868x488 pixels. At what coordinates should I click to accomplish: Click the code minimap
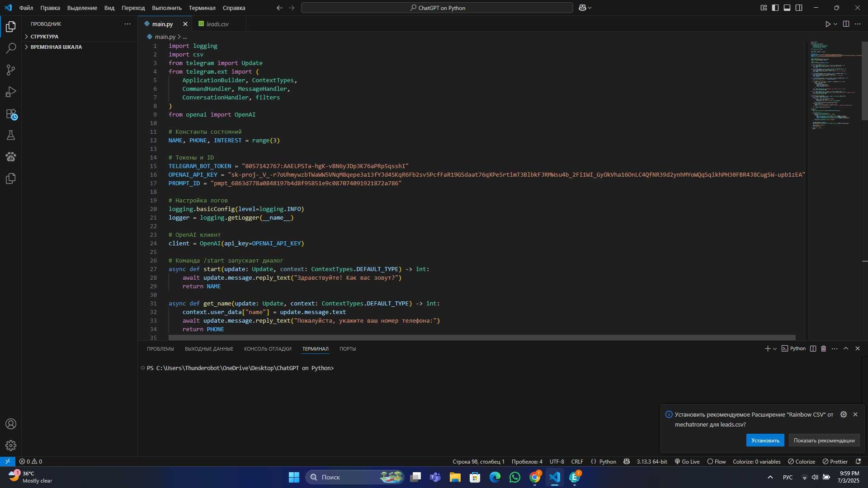834,86
